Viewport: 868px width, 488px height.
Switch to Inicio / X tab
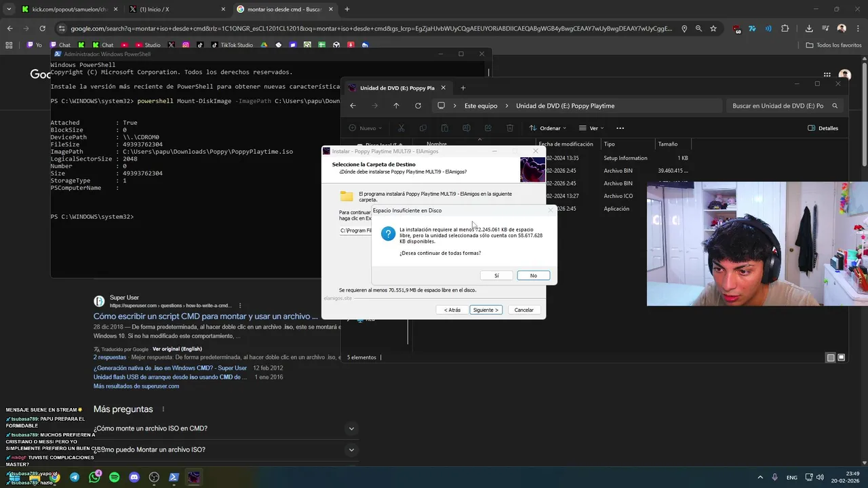tap(178, 9)
